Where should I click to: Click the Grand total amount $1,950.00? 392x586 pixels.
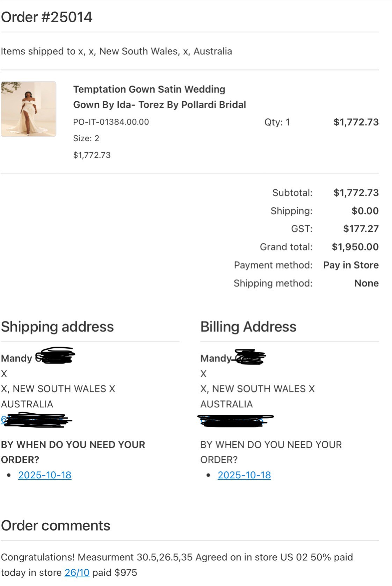(355, 247)
